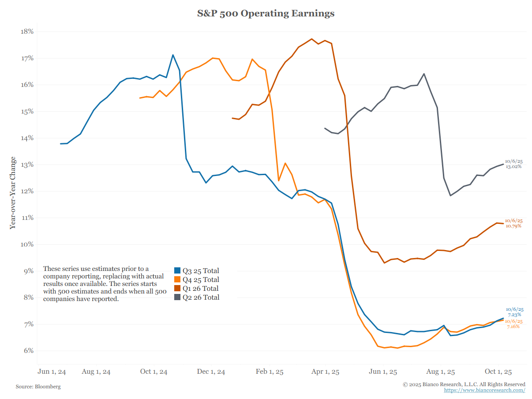Select the Oct 1, 25 x-axis label
Viewport: 532px width, 399px height.
click(498, 372)
